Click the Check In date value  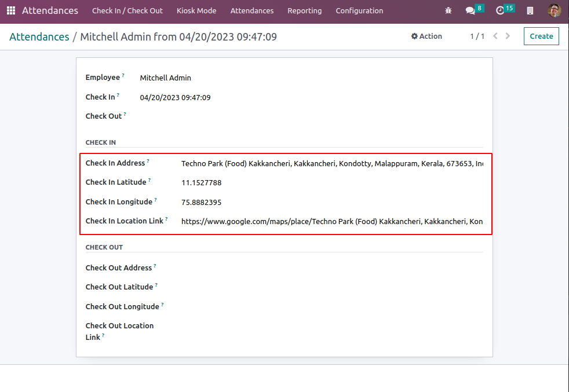(175, 97)
